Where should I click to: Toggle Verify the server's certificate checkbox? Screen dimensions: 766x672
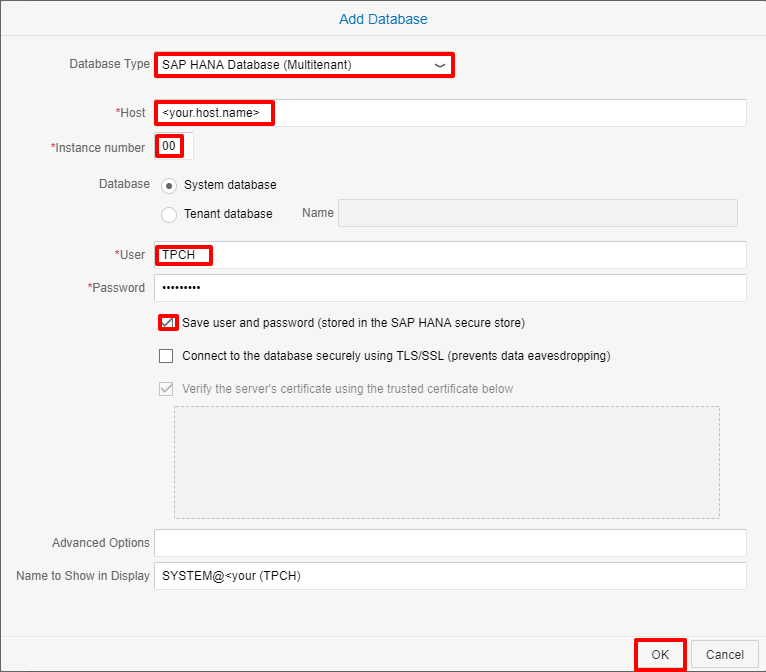(x=166, y=389)
